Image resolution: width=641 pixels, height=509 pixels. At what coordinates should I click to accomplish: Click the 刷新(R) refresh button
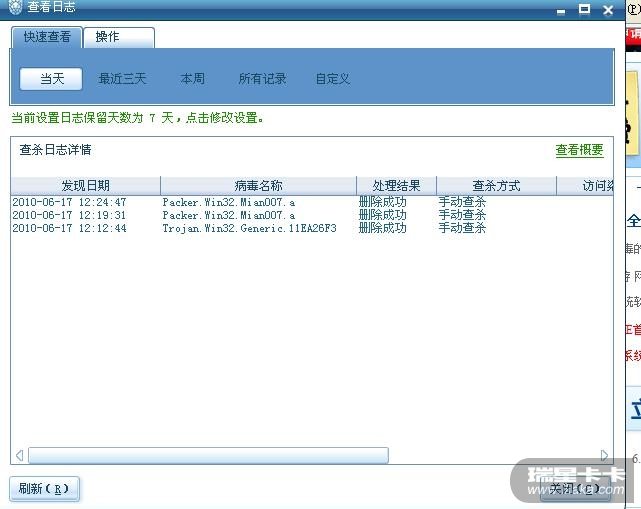coord(44,489)
